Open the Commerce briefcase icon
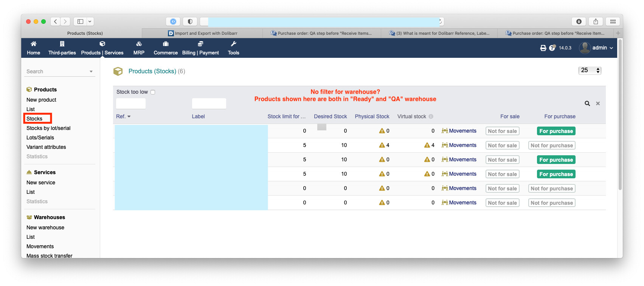This screenshot has width=644, height=286. point(166,44)
